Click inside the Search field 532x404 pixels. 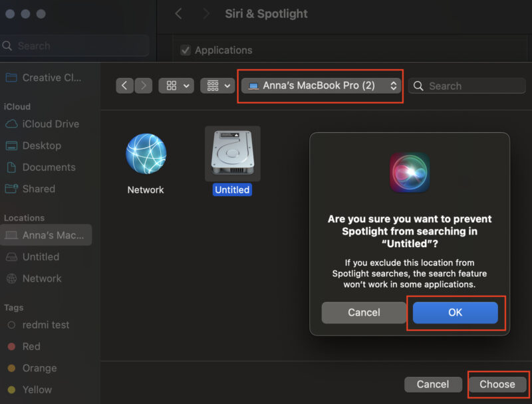point(465,86)
